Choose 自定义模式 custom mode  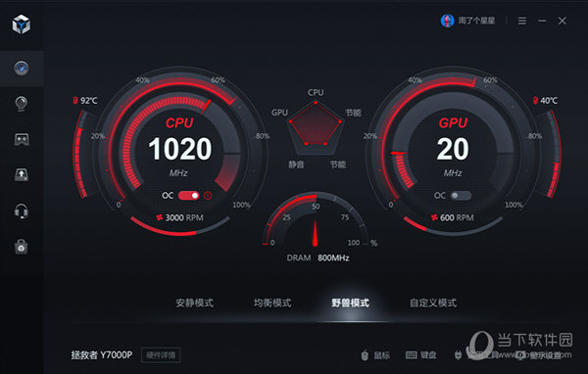coord(433,303)
